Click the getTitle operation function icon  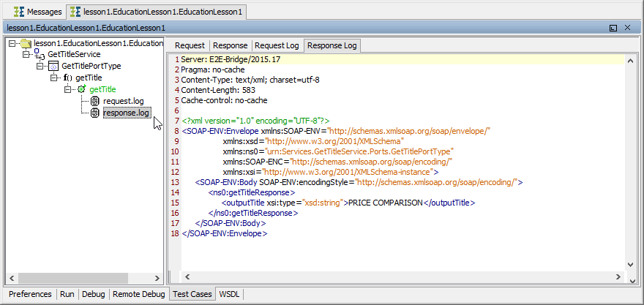pos(67,78)
